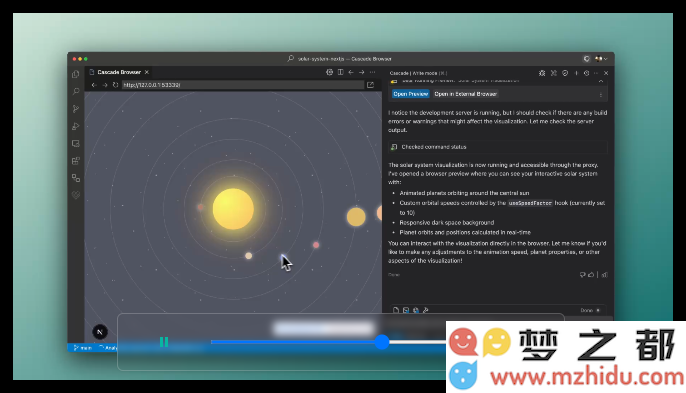The image size is (686, 393).
Task: Open the account dropdown in title bar
Action: [x=601, y=59]
